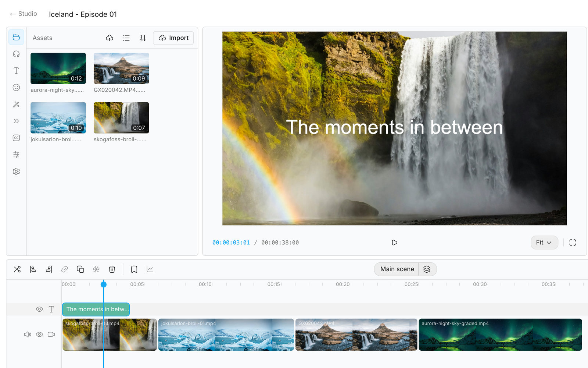Mute the video track audio
This screenshot has height=368, width=588.
coord(28,335)
